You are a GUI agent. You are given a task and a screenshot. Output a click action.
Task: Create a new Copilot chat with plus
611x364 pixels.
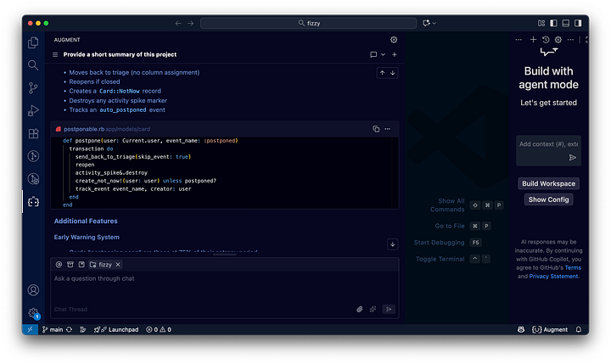point(534,39)
